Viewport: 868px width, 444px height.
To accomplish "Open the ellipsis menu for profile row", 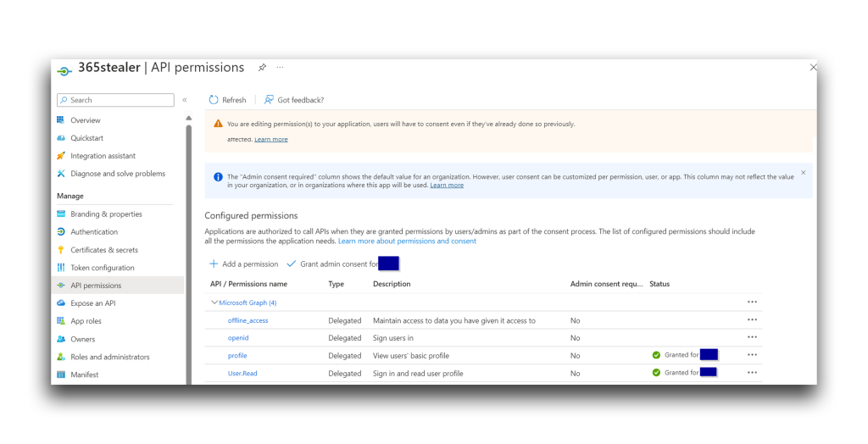I will point(752,355).
